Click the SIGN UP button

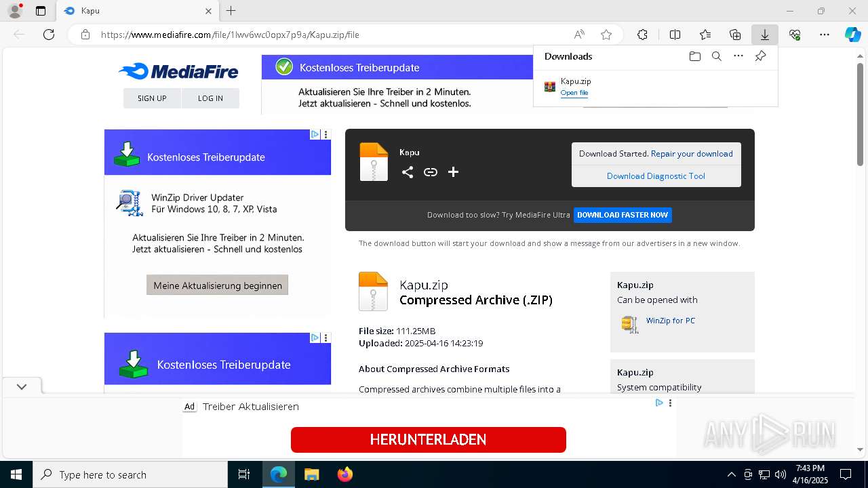click(x=152, y=98)
